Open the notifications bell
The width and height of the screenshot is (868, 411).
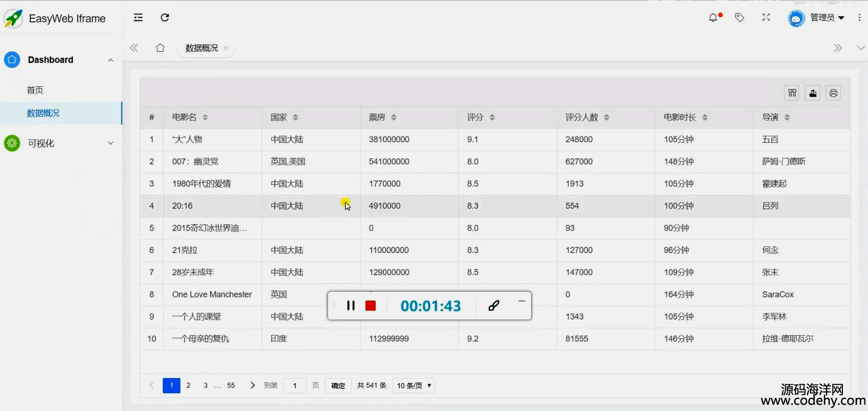click(x=714, y=18)
